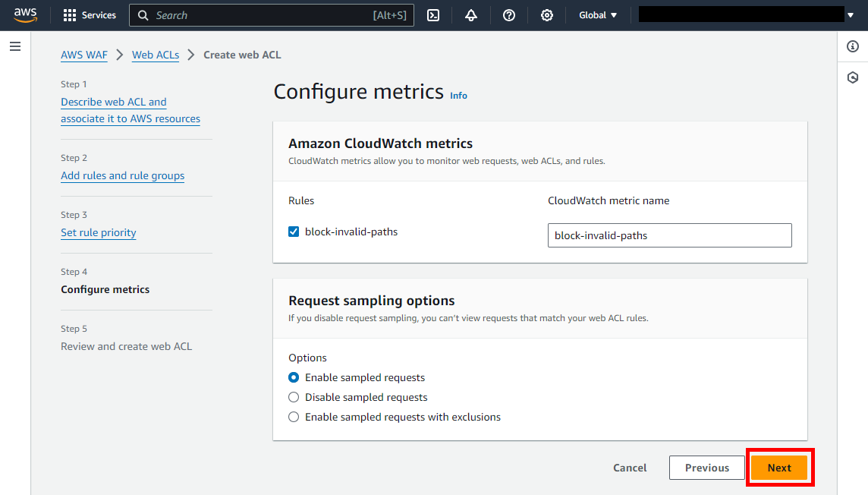This screenshot has height=495, width=868.
Task: Select the Disable sampled requests option
Action: click(x=294, y=397)
